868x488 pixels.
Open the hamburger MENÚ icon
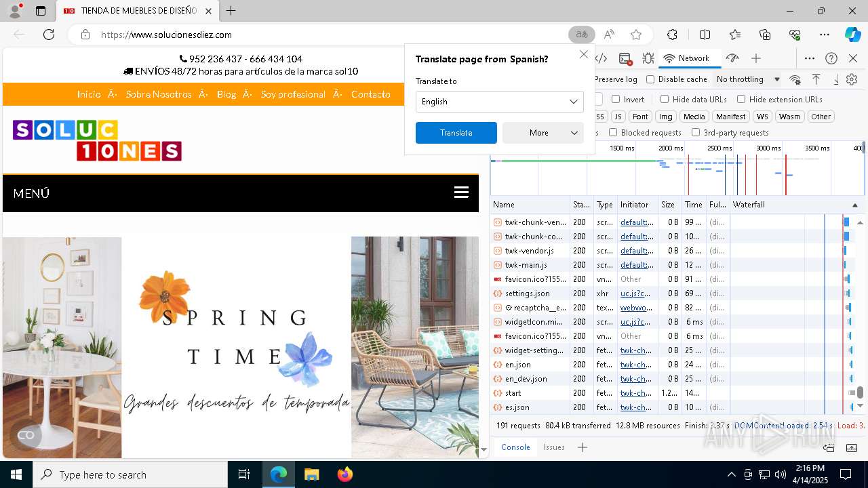coord(461,192)
